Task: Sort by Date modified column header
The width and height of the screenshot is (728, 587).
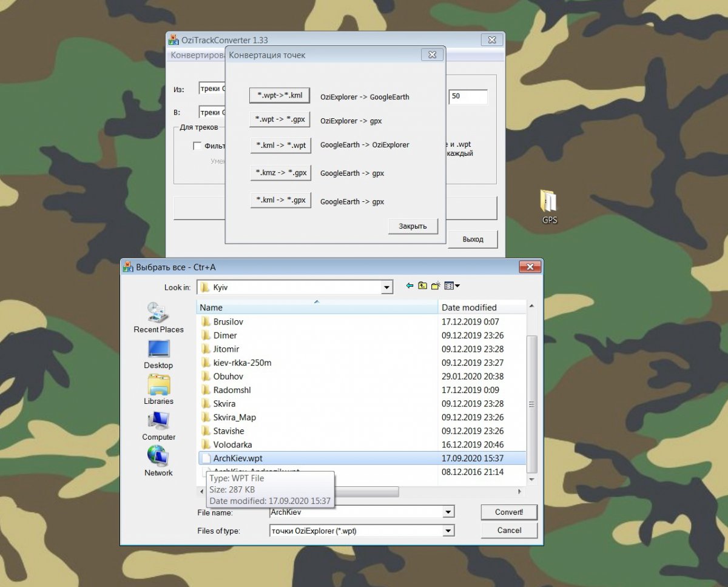Action: pos(479,307)
